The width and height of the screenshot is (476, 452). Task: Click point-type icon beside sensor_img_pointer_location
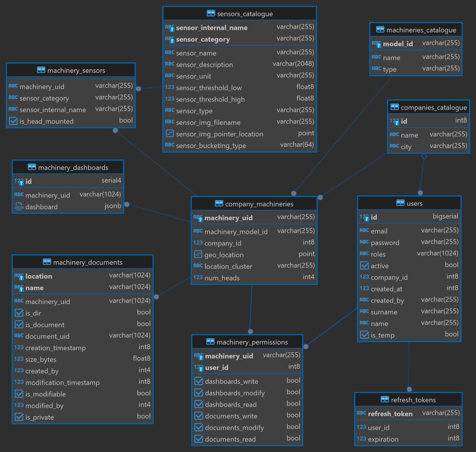(x=170, y=134)
